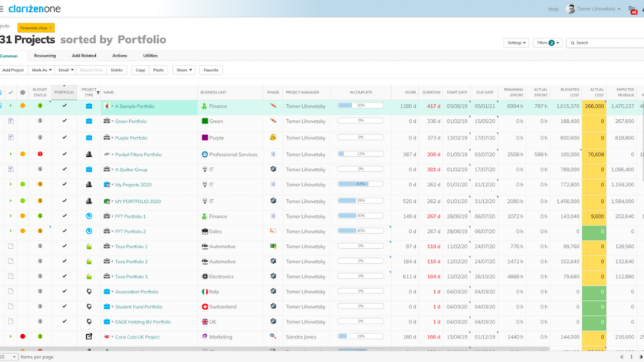Open the FFT Portfolio 1 link
Viewport: 644px width, 362px height.
(130, 216)
